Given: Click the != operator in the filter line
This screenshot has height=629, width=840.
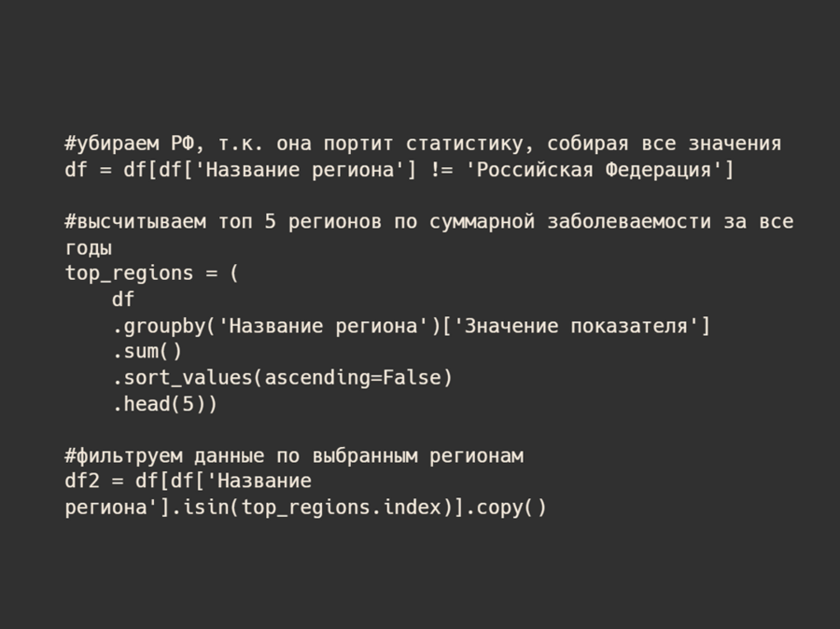Looking at the screenshot, I should (x=441, y=171).
